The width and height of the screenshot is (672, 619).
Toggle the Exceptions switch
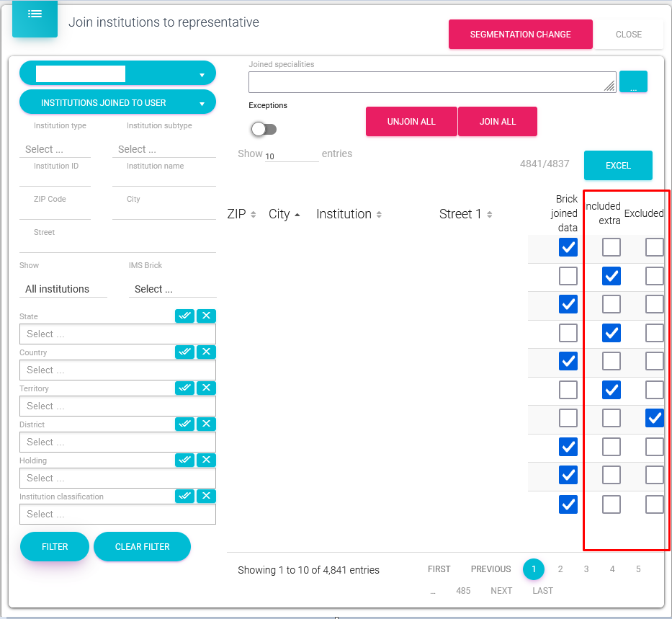263,130
